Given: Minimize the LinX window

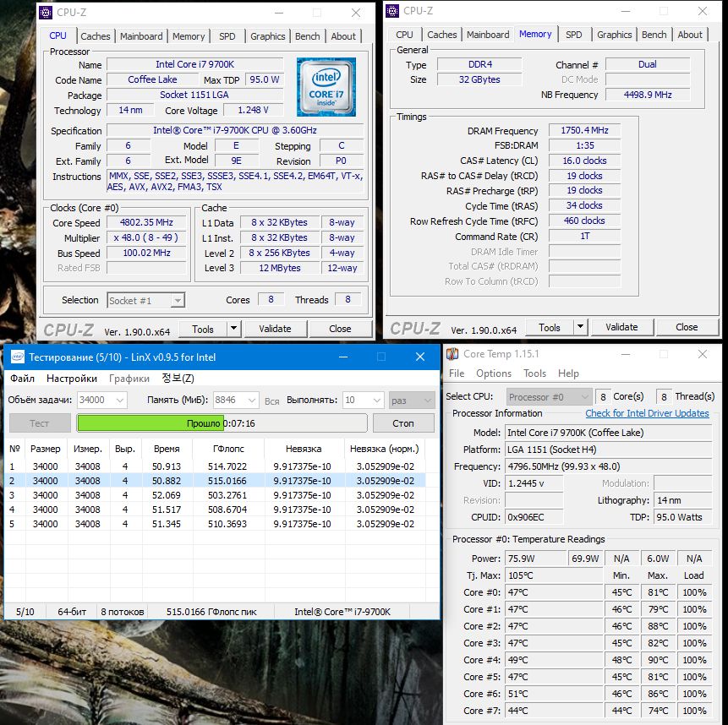Looking at the screenshot, I should tap(343, 357).
